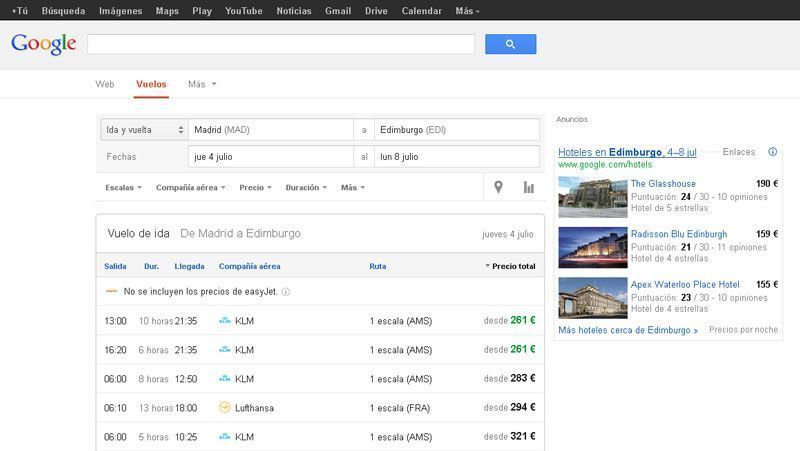800x451 pixels.
Task: Open the price bar chart icon
Action: point(529,187)
